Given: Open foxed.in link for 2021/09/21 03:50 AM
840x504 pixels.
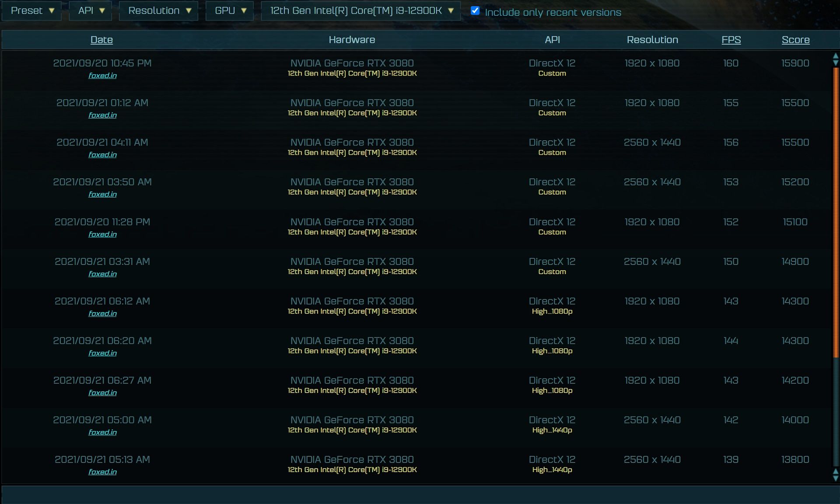Looking at the screenshot, I should click(102, 195).
